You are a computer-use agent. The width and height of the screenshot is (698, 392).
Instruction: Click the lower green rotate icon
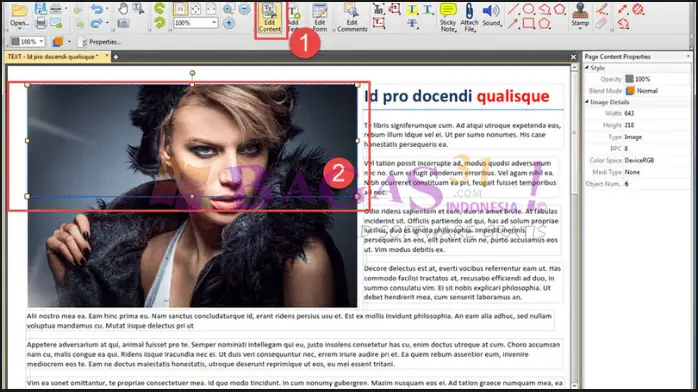pos(159,22)
